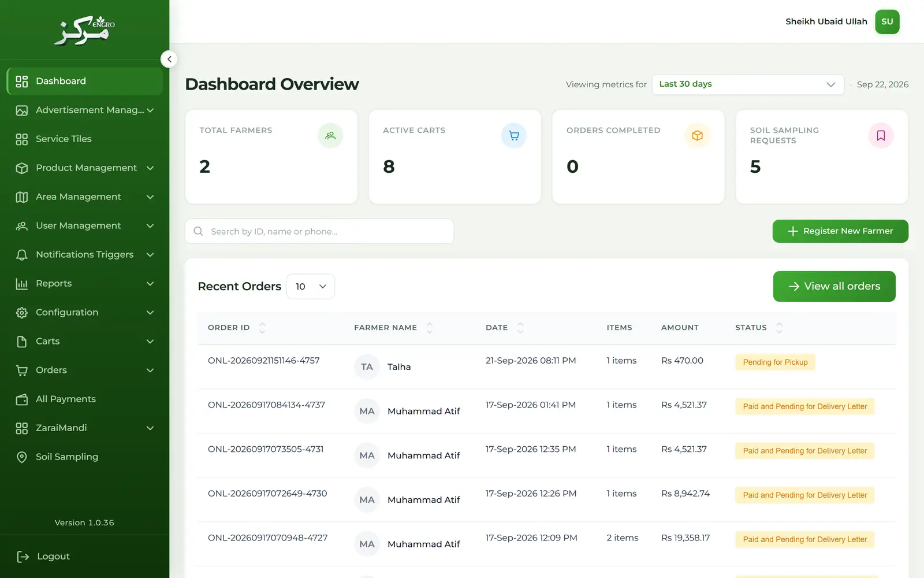Click Area Management map icon

click(22, 197)
